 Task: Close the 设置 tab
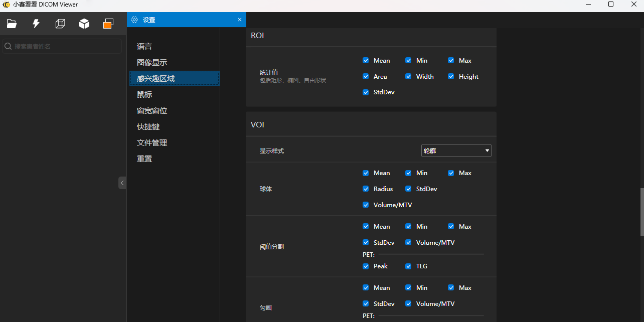tap(240, 20)
